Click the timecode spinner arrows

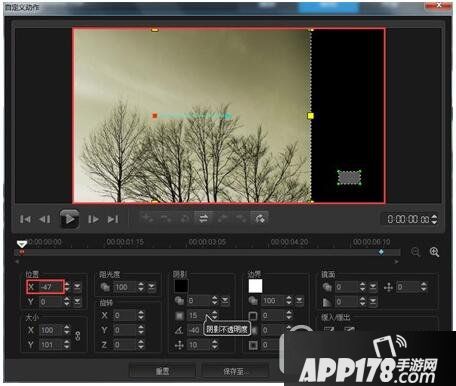coord(434,219)
